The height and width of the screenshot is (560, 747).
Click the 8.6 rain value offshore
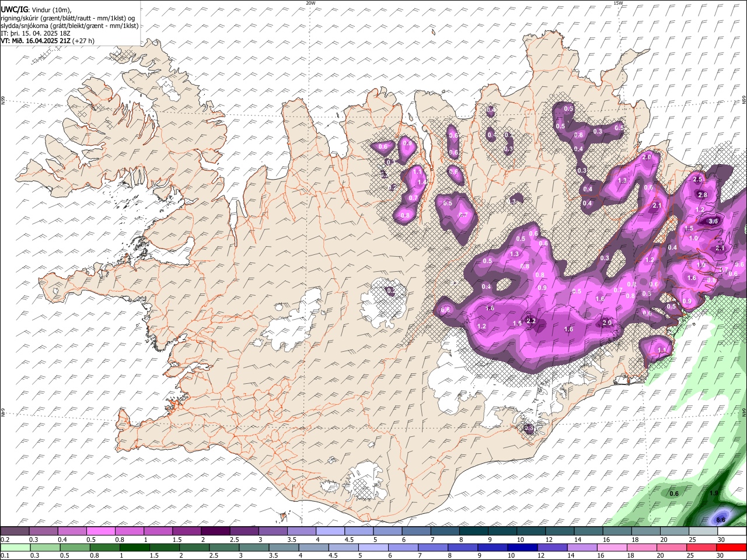[721, 520]
